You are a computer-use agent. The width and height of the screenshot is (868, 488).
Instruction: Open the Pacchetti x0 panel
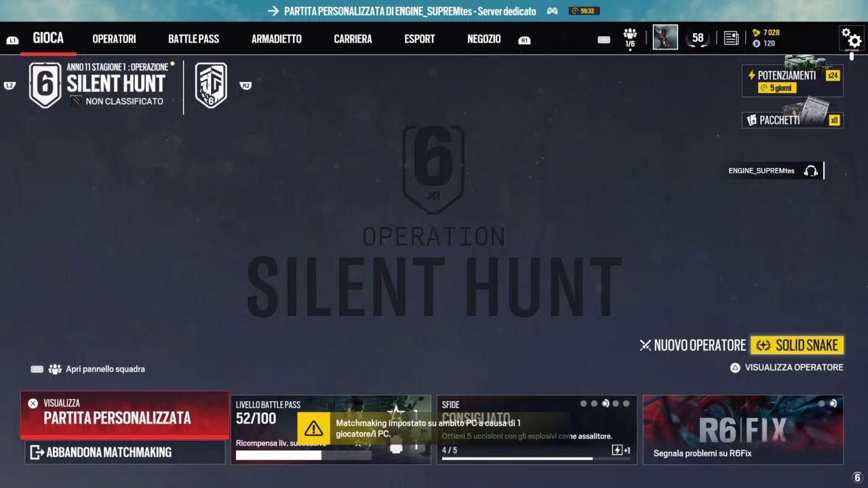pos(793,120)
